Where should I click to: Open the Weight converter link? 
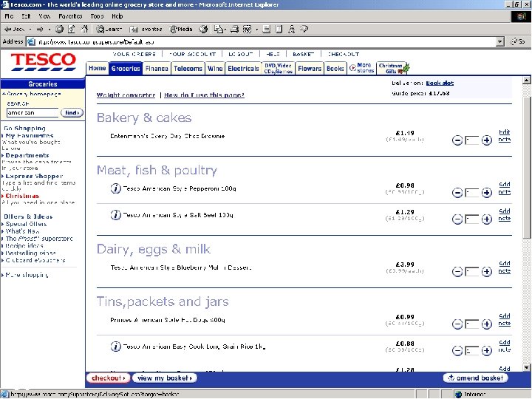coord(126,95)
